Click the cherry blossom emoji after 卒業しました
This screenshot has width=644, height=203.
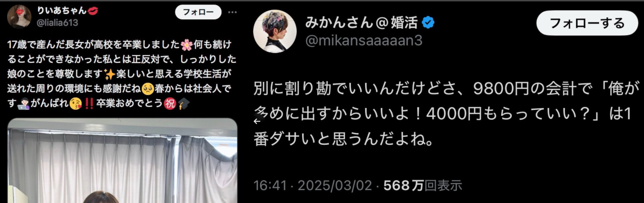click(186, 45)
